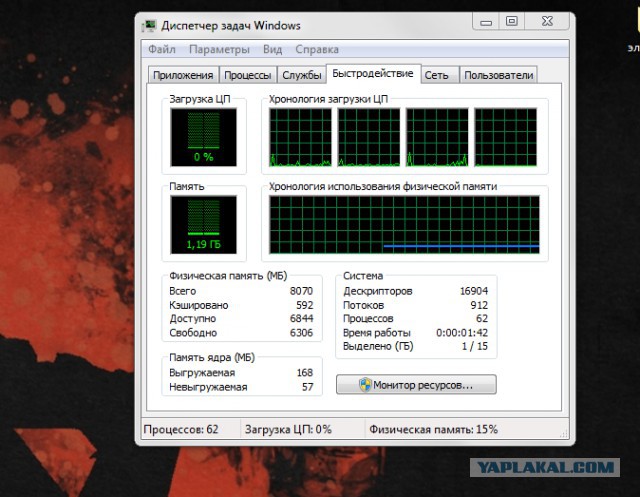Open the Справка menu

click(x=317, y=49)
